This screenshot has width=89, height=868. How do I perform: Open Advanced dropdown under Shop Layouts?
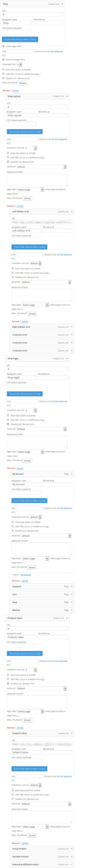(x=41, y=166)
